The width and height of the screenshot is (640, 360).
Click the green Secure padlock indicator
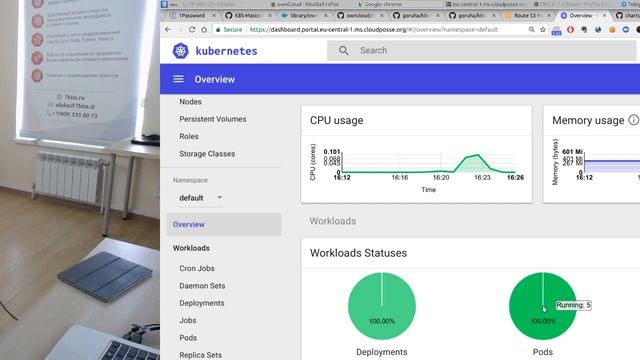[x=229, y=29]
